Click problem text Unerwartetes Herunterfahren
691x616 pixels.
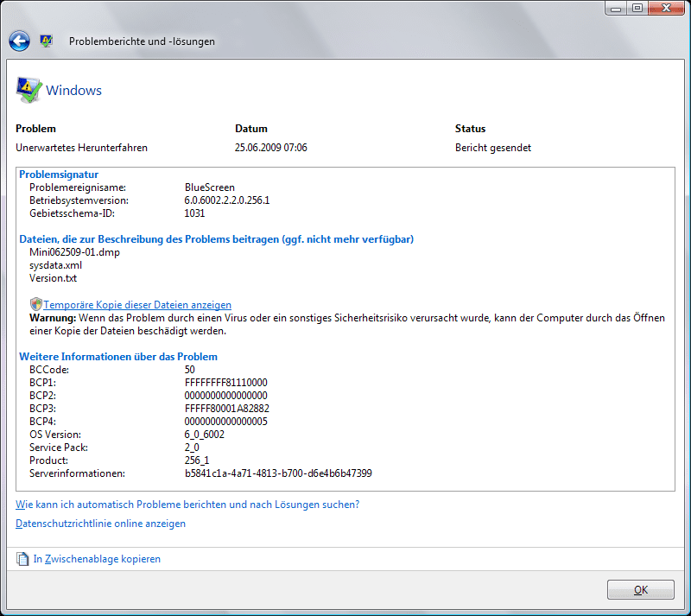81,148
